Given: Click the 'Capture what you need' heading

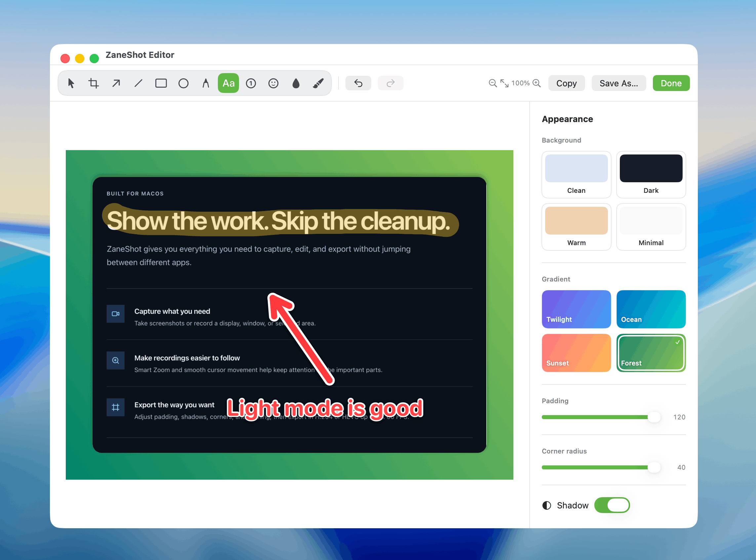Looking at the screenshot, I should pyautogui.click(x=172, y=311).
